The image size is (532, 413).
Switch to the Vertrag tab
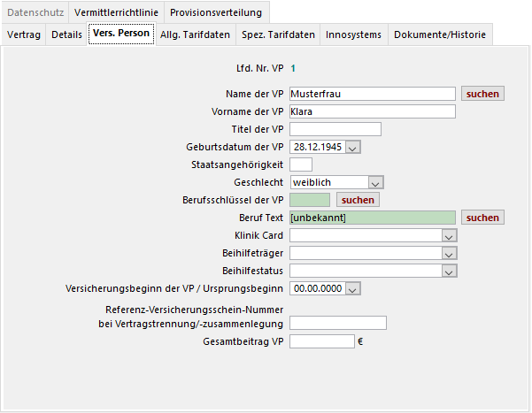23,34
